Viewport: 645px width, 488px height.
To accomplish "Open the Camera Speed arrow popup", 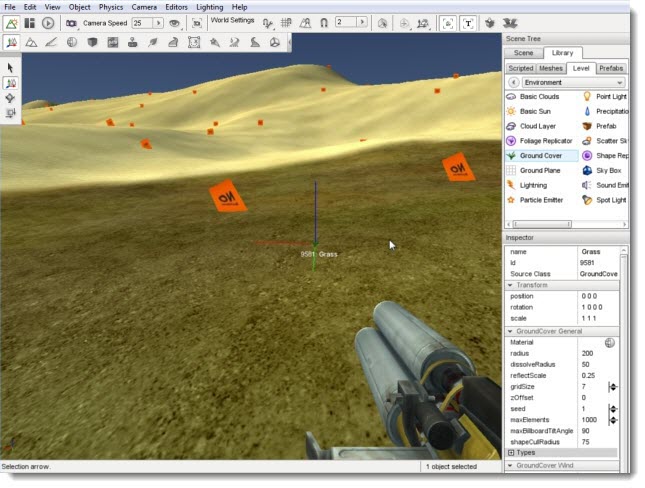I will 158,23.
